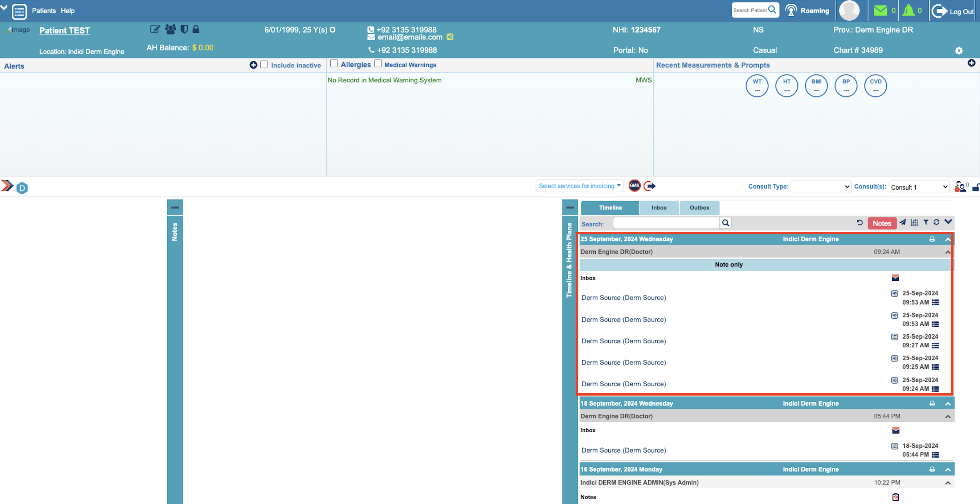Open the Consult Type dropdown
This screenshot has width=980, height=504.
[821, 187]
